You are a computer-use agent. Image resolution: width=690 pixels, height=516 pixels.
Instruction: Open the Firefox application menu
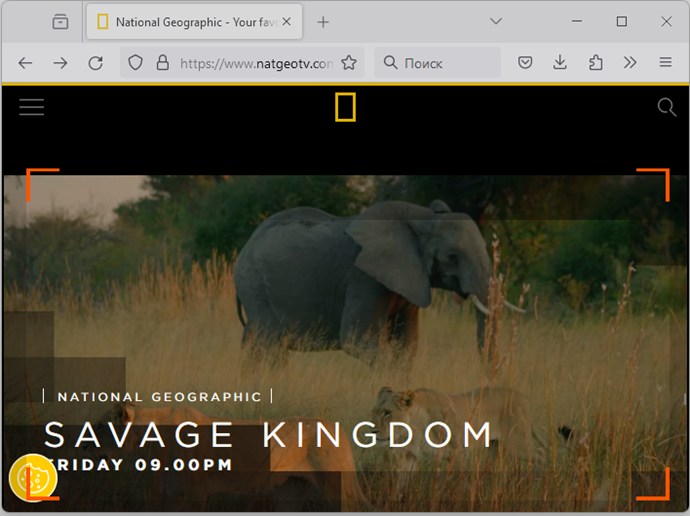(x=665, y=62)
